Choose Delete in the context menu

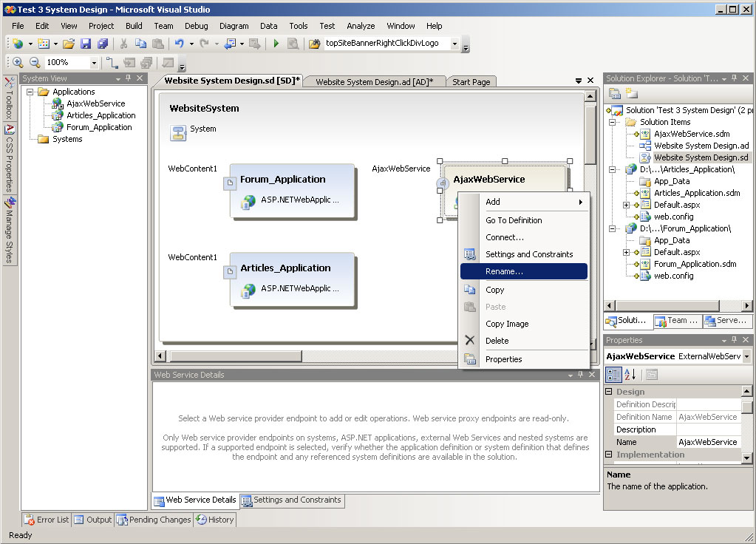524,341
